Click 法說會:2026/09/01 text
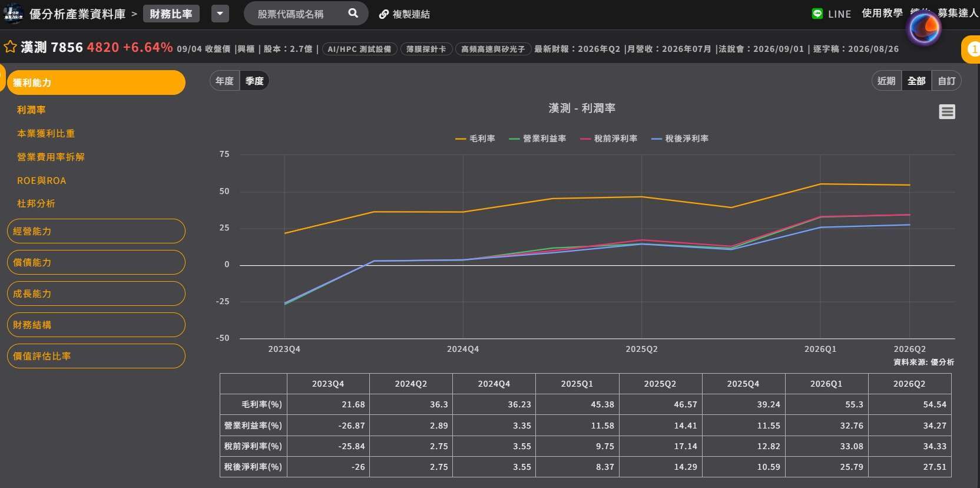The width and height of the screenshot is (980, 488). (761, 49)
